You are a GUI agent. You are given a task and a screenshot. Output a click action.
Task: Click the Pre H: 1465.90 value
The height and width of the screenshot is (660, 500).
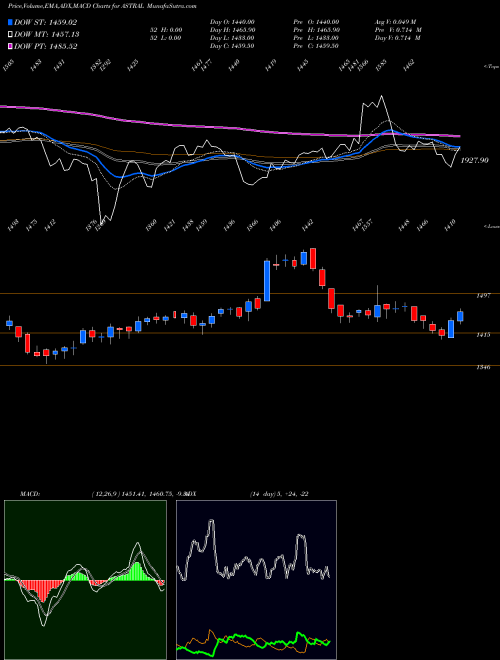click(x=316, y=30)
